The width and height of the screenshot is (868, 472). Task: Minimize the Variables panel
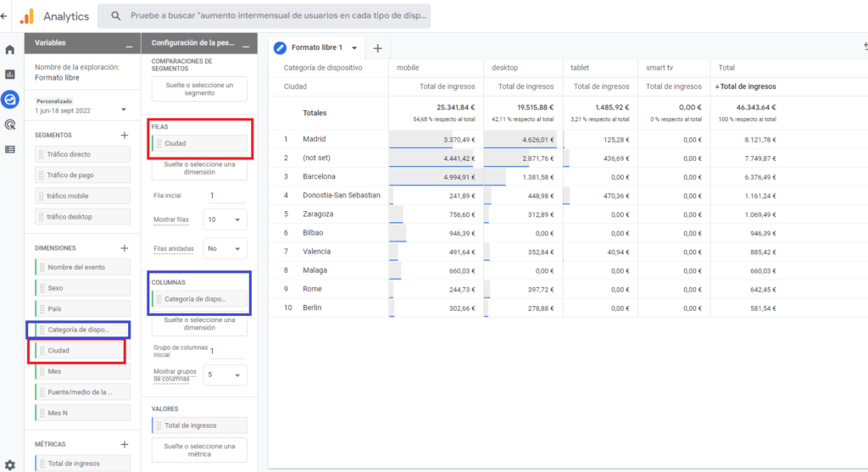(x=129, y=47)
